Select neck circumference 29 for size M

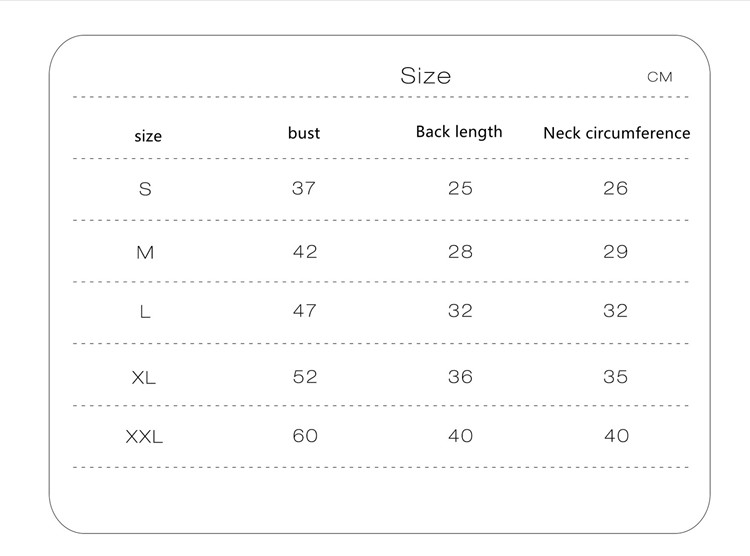coord(616,252)
